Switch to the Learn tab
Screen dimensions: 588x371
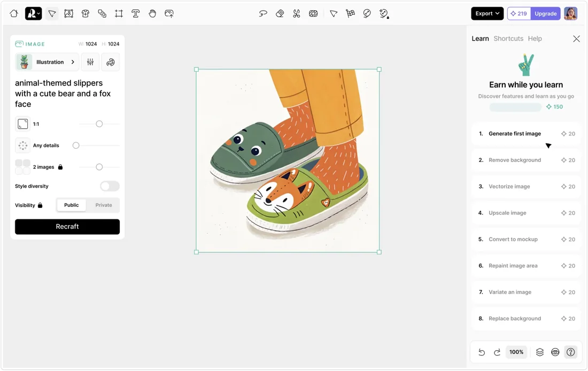(481, 38)
